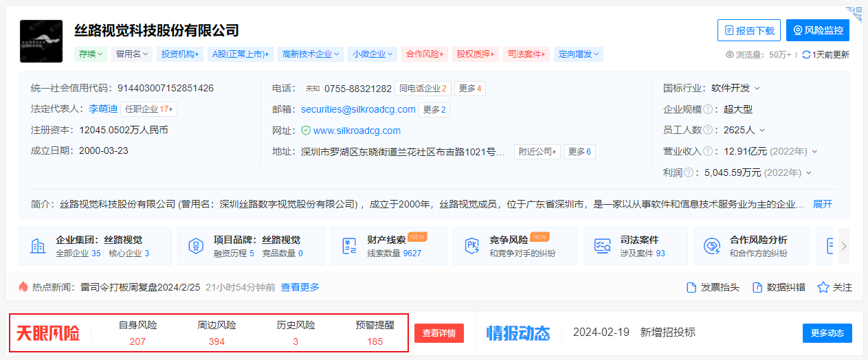Click 线索数量 9627 link
This screenshot has height=360, width=868.
pos(394,254)
